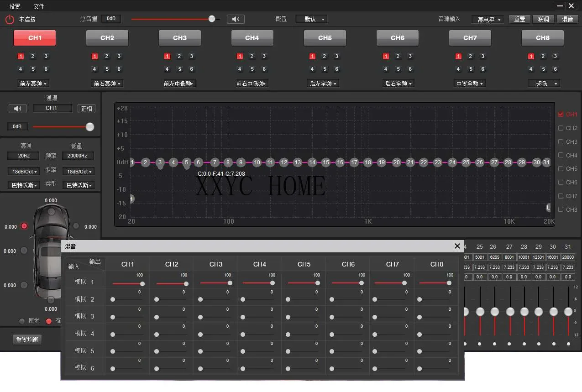Image resolution: width=582 pixels, height=392 pixels.
Task: Select EQ node 15 on the curve
Action: [325, 162]
